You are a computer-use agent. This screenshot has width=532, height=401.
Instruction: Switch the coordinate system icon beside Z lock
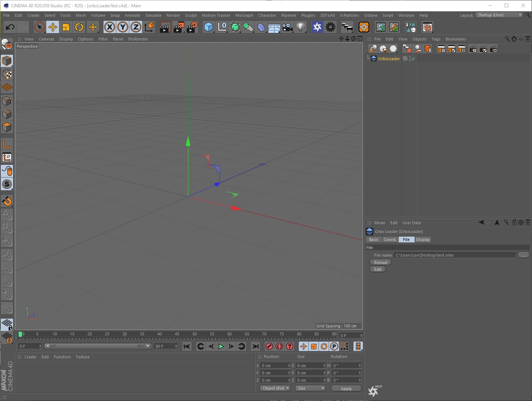coord(149,27)
